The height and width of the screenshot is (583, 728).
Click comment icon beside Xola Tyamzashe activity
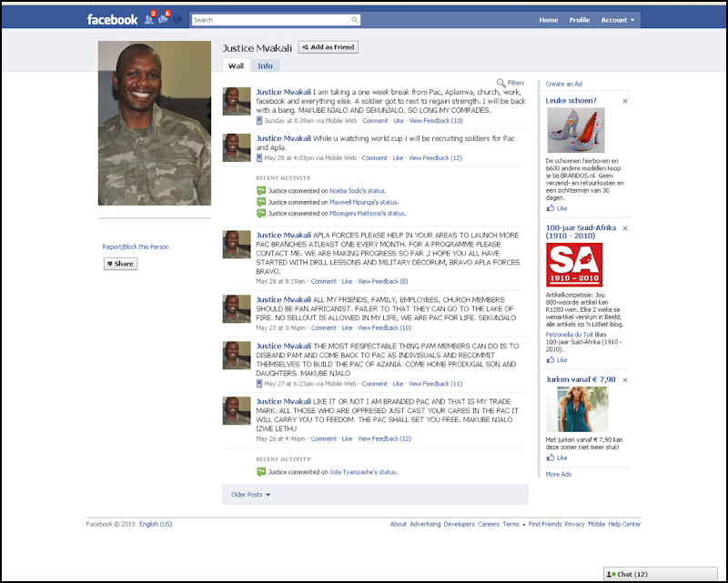(261, 472)
